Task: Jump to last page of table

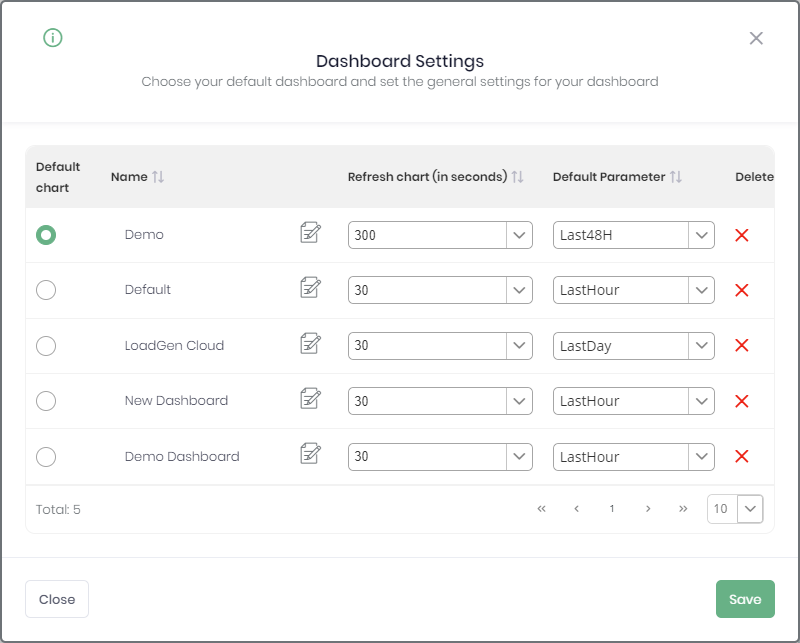Action: (683, 508)
